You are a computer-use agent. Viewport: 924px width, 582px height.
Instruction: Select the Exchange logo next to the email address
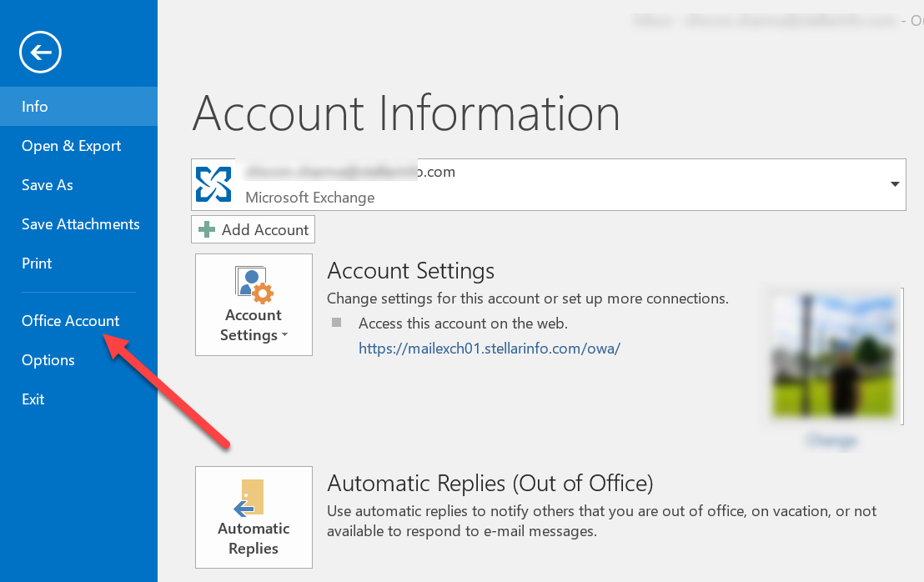(213, 184)
